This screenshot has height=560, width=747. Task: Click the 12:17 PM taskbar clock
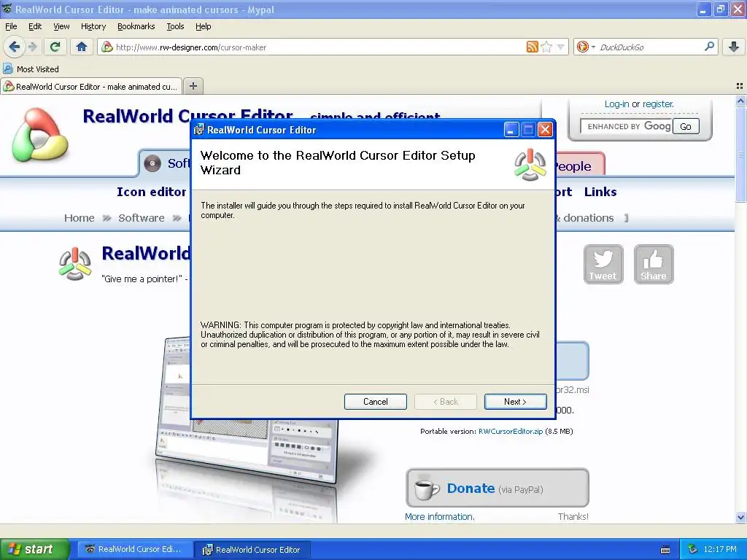pyautogui.click(x=720, y=549)
